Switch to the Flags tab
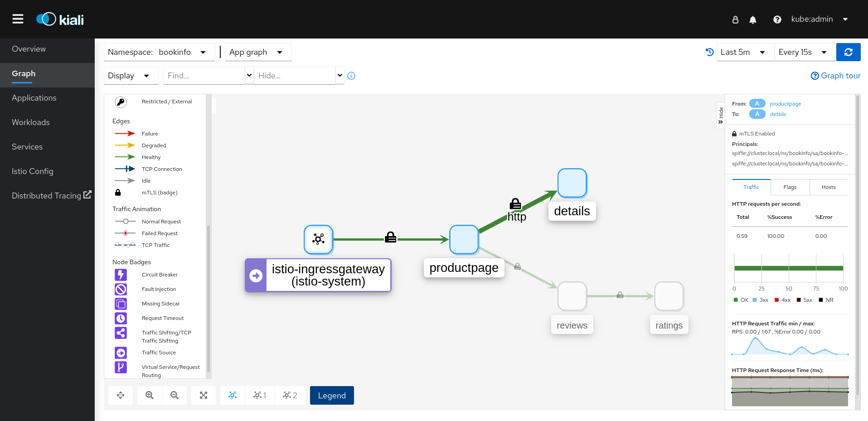 (x=790, y=187)
